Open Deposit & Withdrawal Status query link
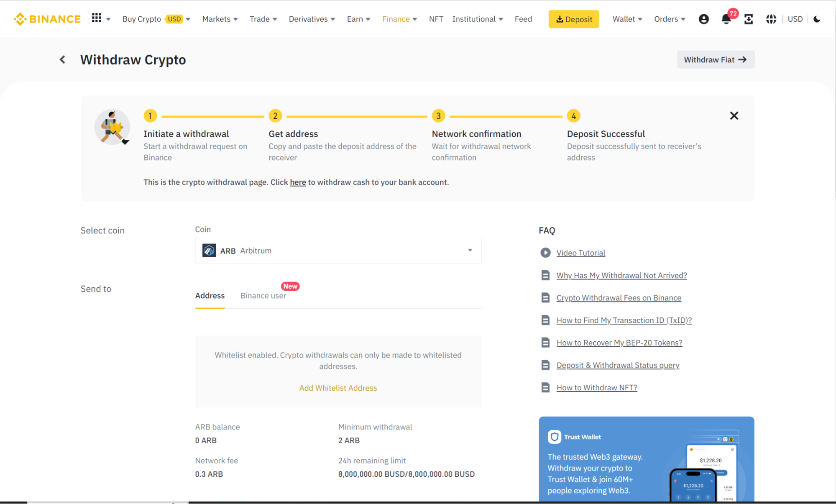836x504 pixels. point(618,365)
